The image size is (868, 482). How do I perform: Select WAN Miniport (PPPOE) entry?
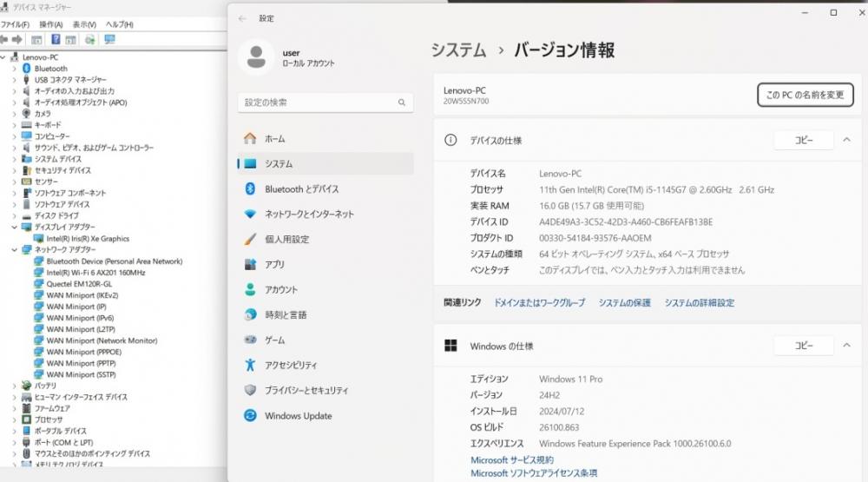point(83,352)
